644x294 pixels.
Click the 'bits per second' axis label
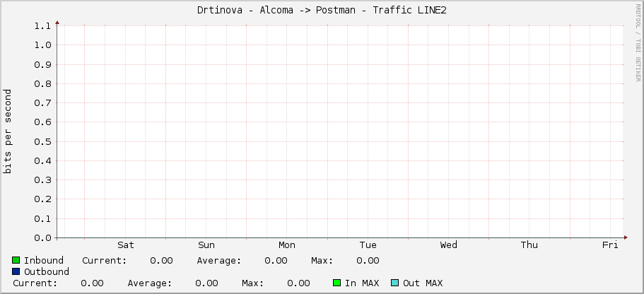click(7, 131)
